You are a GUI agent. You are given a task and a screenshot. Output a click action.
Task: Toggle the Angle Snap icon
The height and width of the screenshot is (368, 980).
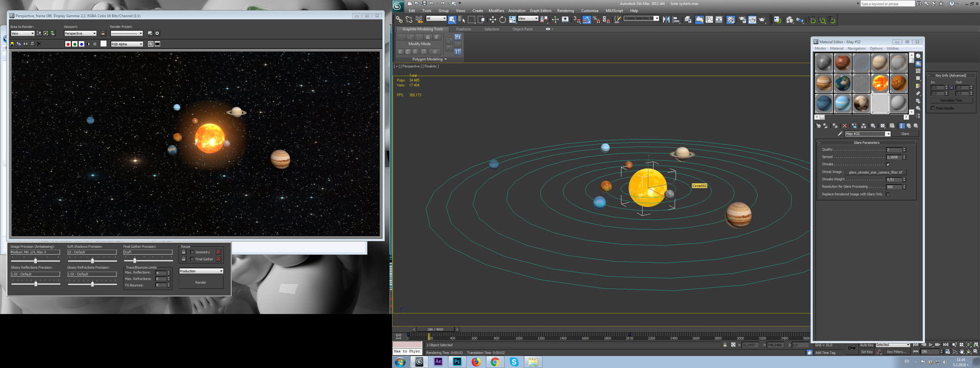586,20
